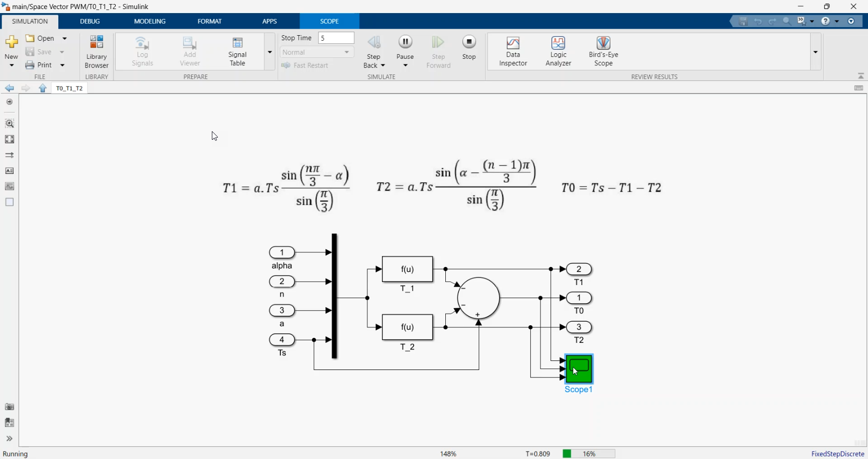Viewport: 868px width, 459px height.
Task: Stop the simulation
Action: pos(469,48)
